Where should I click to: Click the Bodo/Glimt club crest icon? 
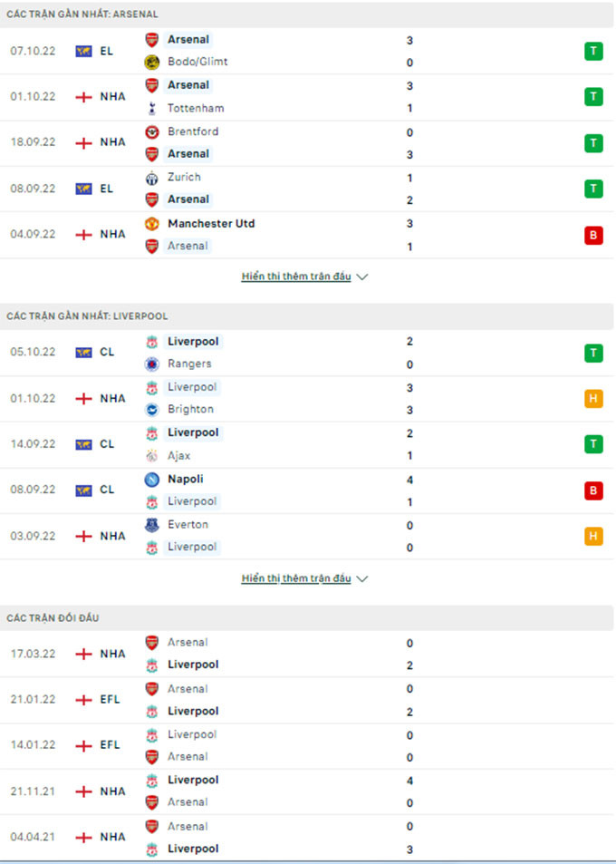[x=152, y=63]
